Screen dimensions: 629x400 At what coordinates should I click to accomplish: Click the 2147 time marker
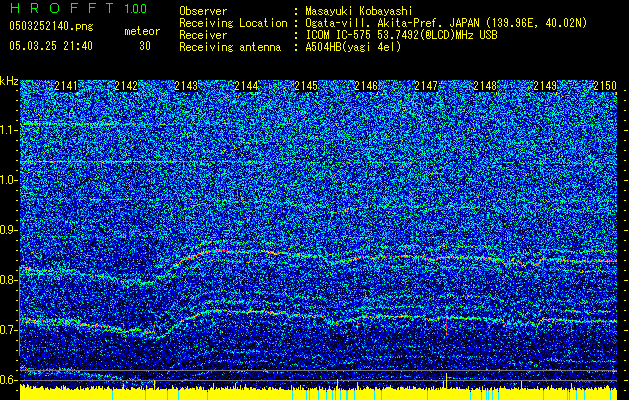[426, 86]
